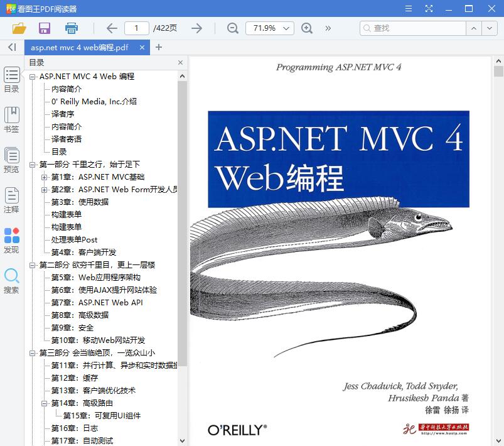Open 第9章：安全 entry
This screenshot has width=504, height=446.
pyautogui.click(x=72, y=328)
